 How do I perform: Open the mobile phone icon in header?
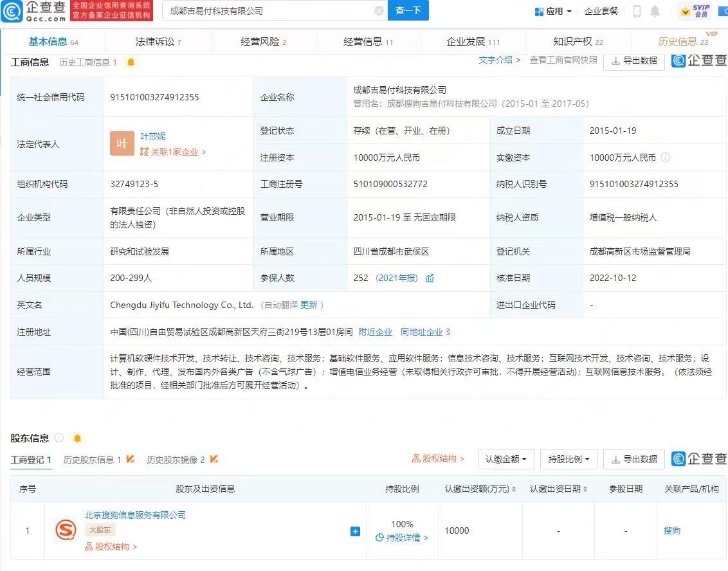(637, 11)
